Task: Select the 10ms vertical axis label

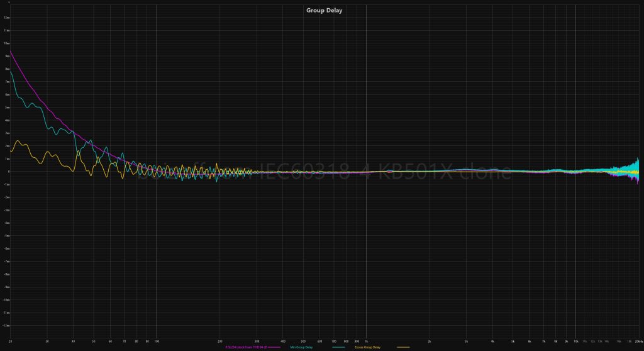Action: 6,43
